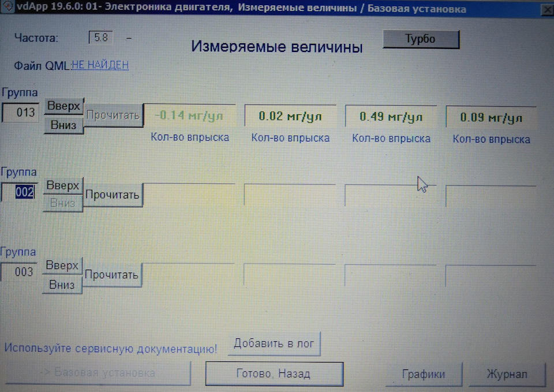Click Вниз for group 003
This screenshot has width=554, height=392.
tap(62, 285)
